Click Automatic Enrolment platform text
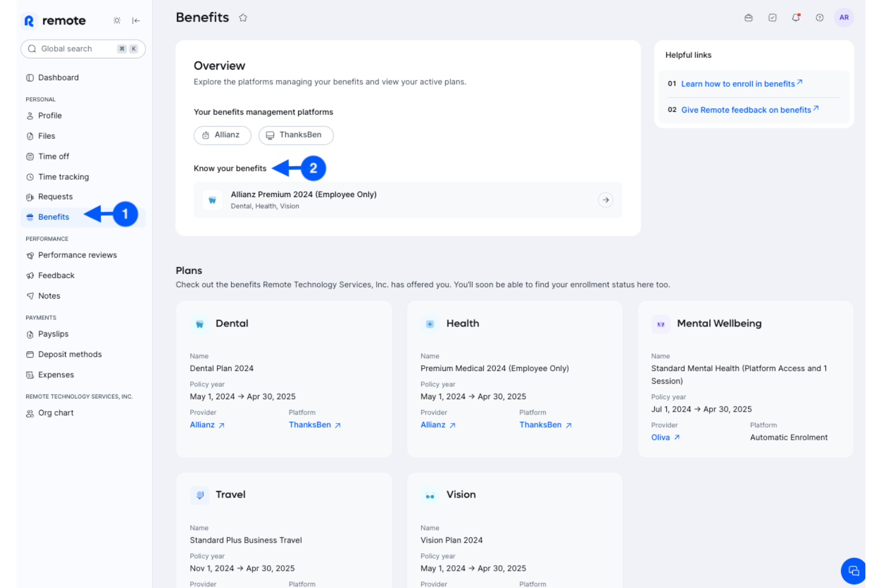 (x=789, y=437)
